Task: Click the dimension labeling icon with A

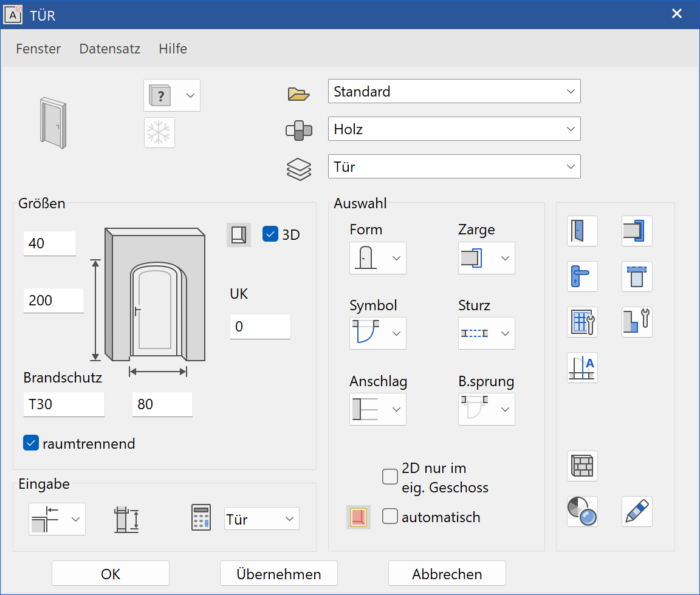Action: coord(582,367)
